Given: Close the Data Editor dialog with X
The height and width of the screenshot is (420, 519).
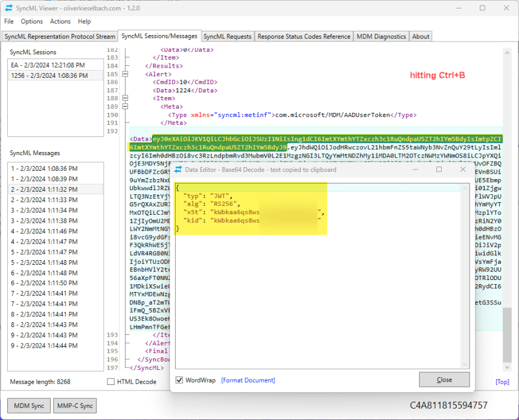Looking at the screenshot, I should pos(463,170).
